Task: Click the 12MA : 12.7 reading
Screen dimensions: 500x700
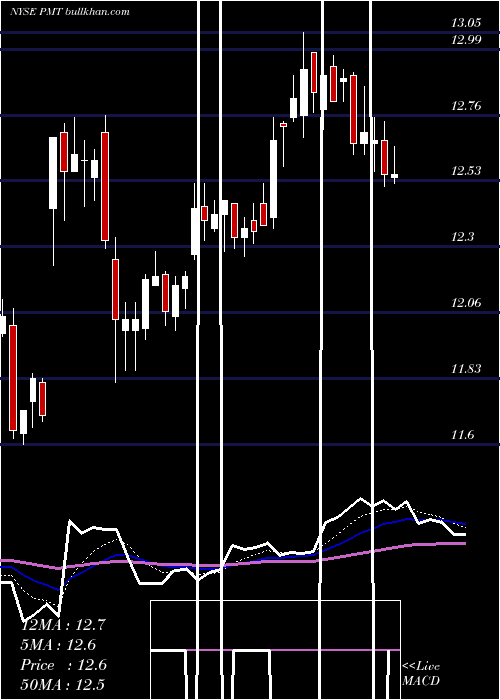Action: [63, 625]
